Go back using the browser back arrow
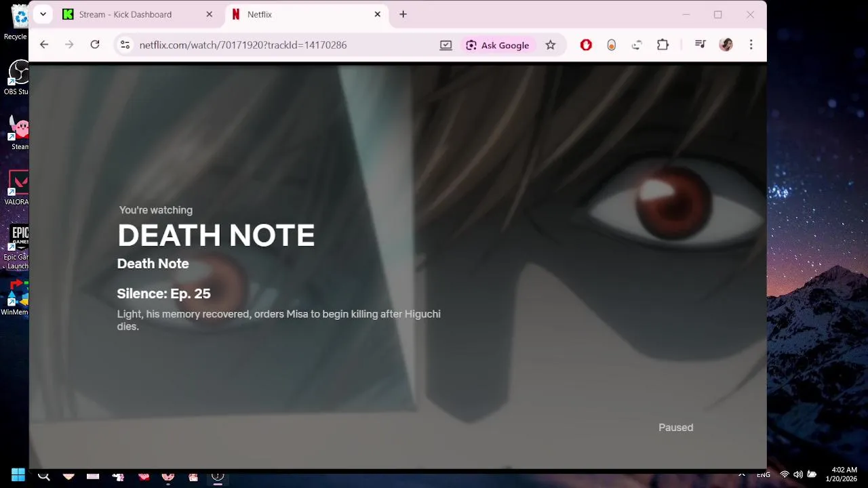The height and width of the screenshot is (488, 868). [x=44, y=45]
